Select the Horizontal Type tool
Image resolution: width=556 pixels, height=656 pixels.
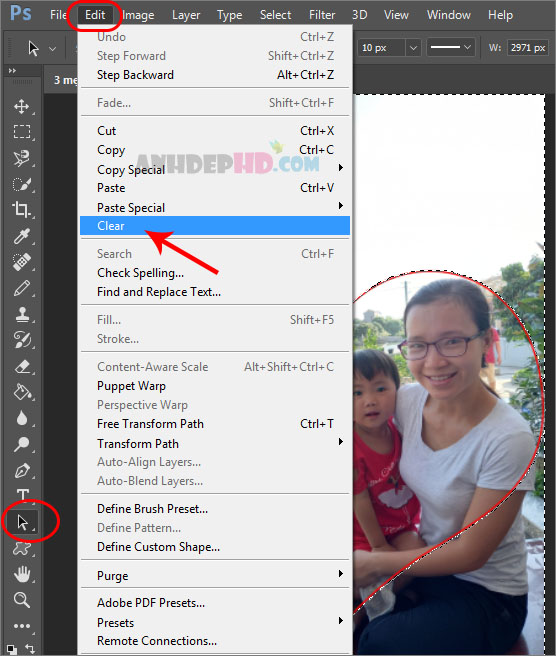pyautogui.click(x=22, y=495)
